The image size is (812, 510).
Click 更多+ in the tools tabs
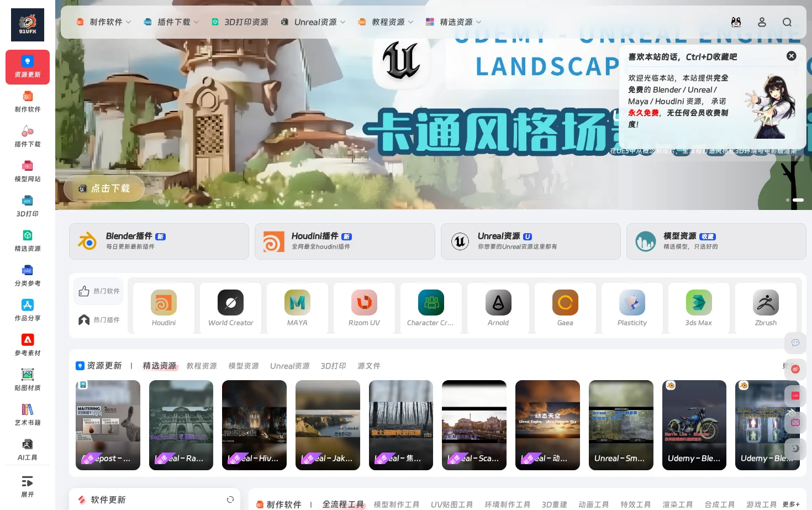coord(791,504)
